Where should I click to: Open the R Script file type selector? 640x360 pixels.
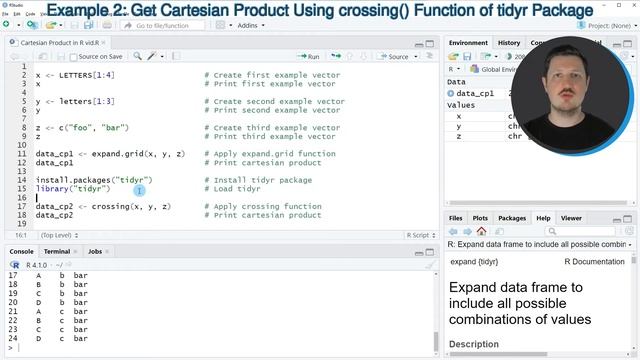click(x=421, y=235)
